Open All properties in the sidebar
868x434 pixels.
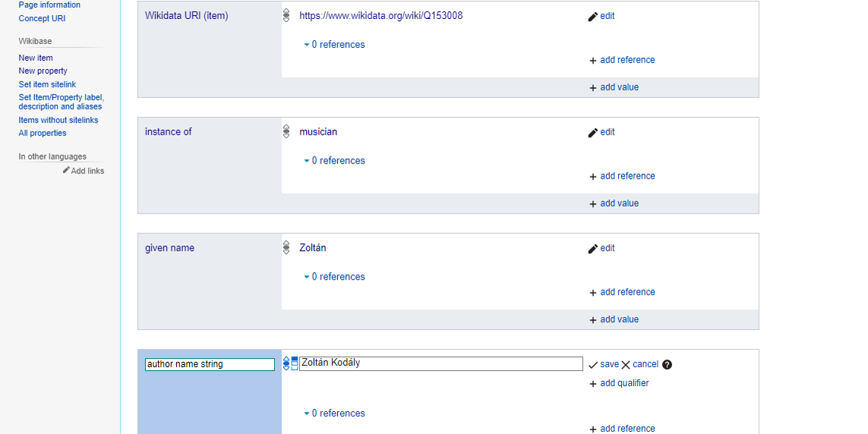[43, 133]
